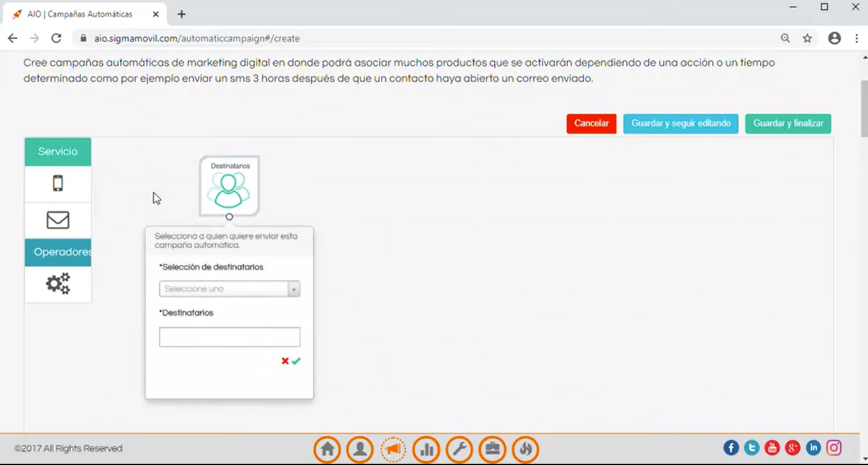The width and height of the screenshot is (868, 465).
Task: Click the connector circle below Destinatarios node
Action: 229,217
